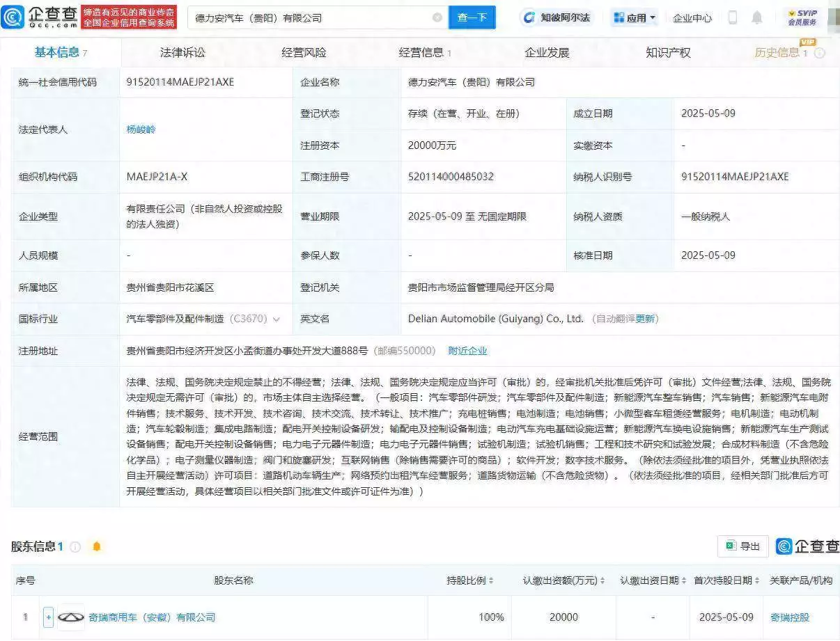840x641 pixels.
Task: Expand the 国标行业 C3670 dropdown
Action: (x=277, y=319)
